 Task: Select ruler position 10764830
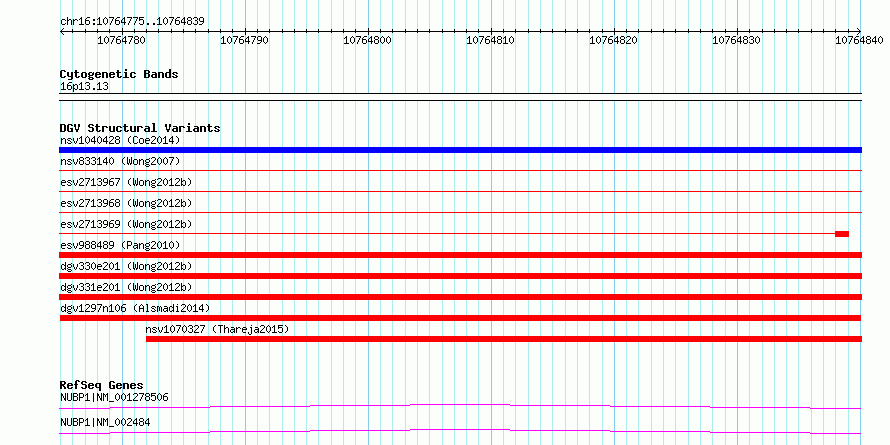tap(736, 40)
